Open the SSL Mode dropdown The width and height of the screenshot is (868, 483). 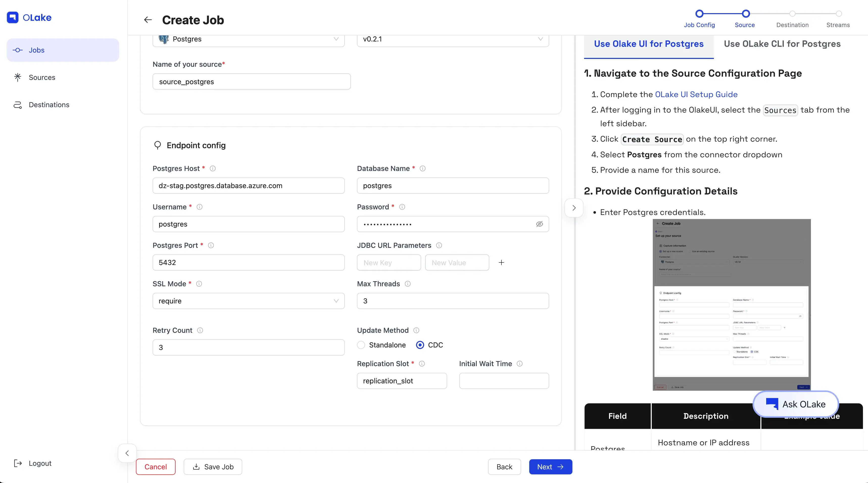249,301
